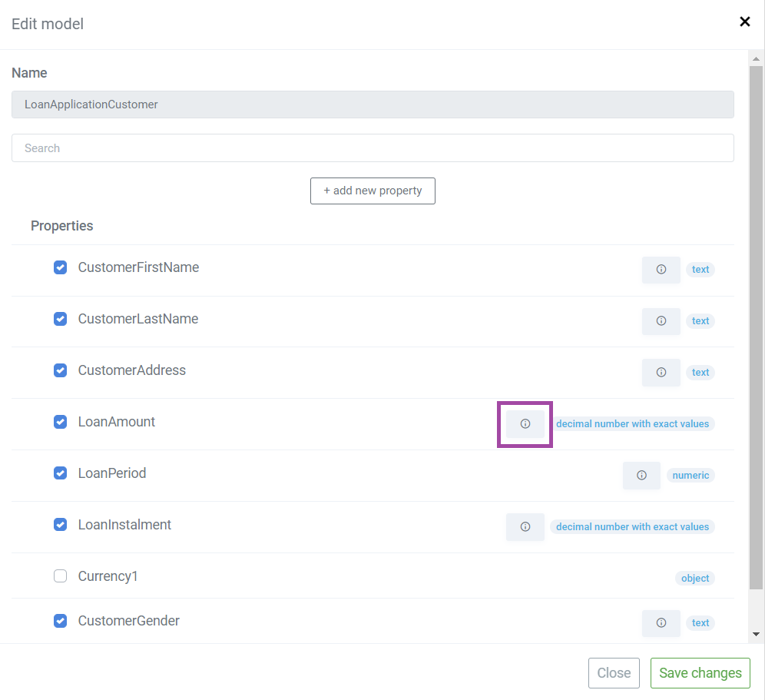The image size is (765, 700).
Task: Click the object type tag for Currency1
Action: pyautogui.click(x=695, y=579)
